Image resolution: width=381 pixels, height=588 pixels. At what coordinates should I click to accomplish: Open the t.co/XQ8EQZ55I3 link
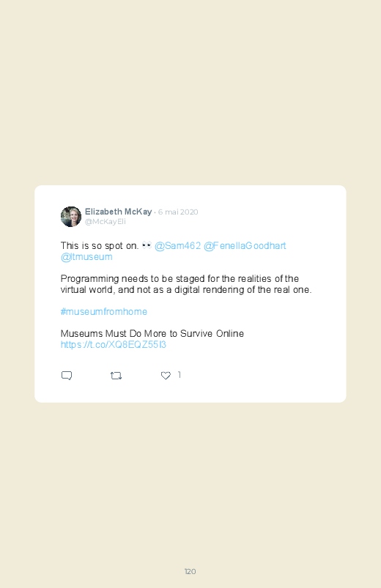point(113,345)
